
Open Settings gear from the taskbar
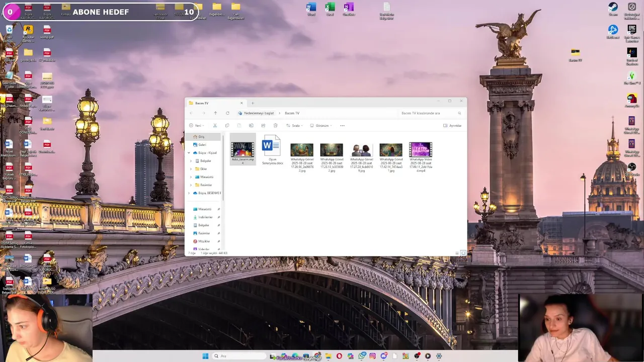click(x=439, y=356)
